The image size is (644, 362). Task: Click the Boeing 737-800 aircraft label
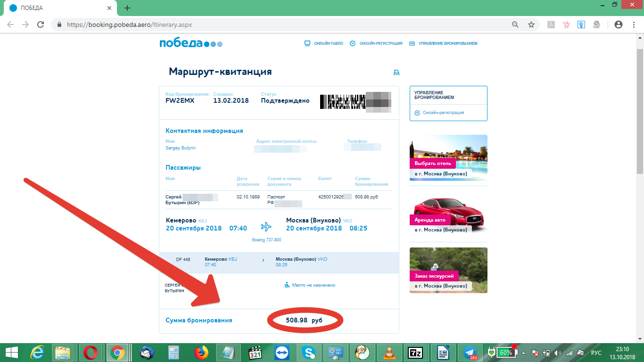[x=266, y=240]
